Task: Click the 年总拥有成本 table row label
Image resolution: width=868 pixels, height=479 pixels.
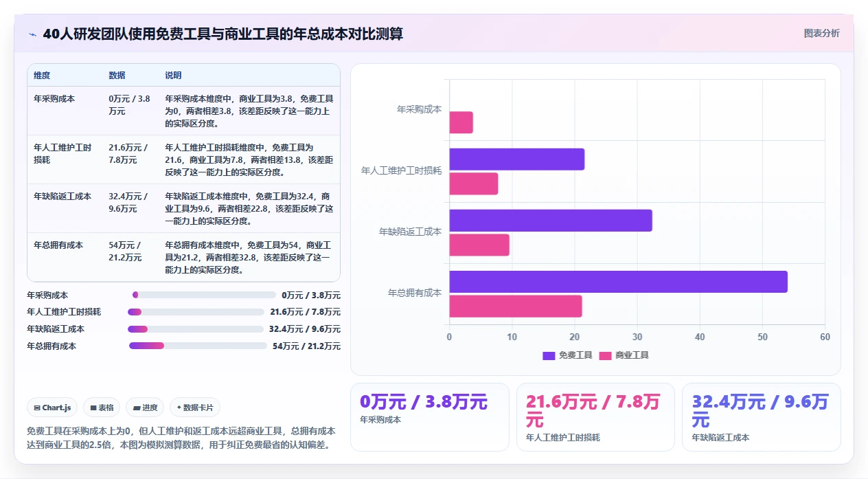Action: click(x=58, y=245)
